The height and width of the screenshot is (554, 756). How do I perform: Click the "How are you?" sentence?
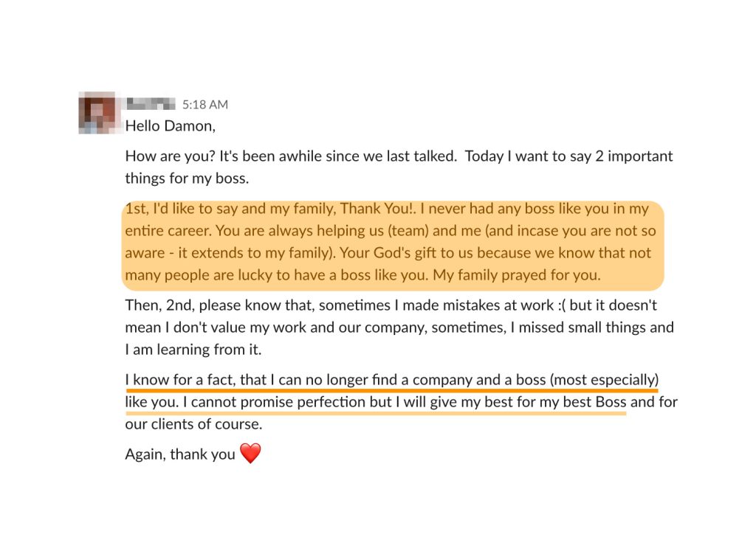(171, 156)
